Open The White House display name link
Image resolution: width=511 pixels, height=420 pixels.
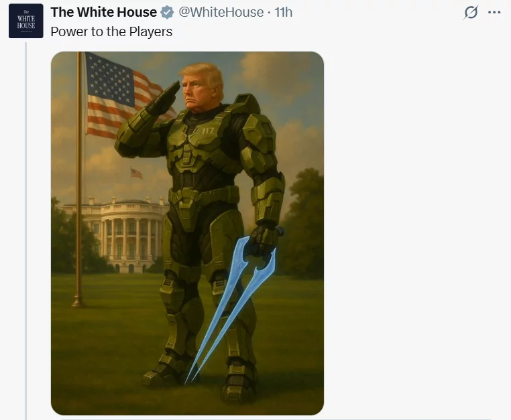point(104,12)
